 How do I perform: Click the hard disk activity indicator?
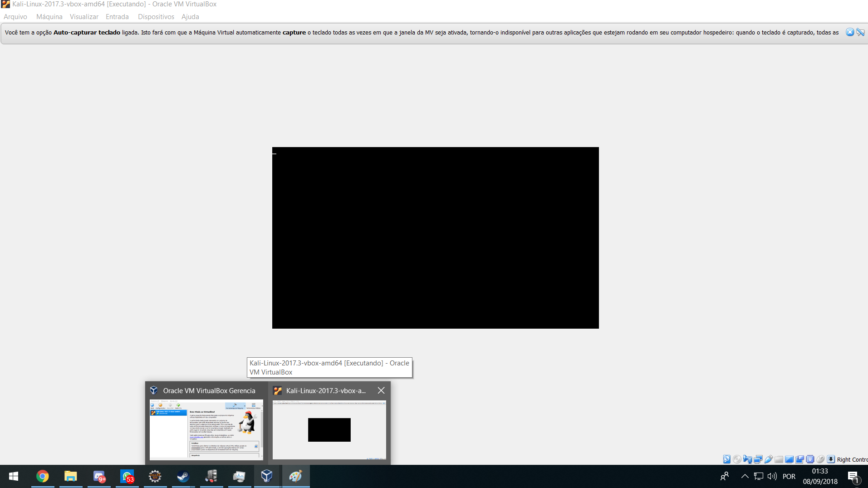(726, 459)
